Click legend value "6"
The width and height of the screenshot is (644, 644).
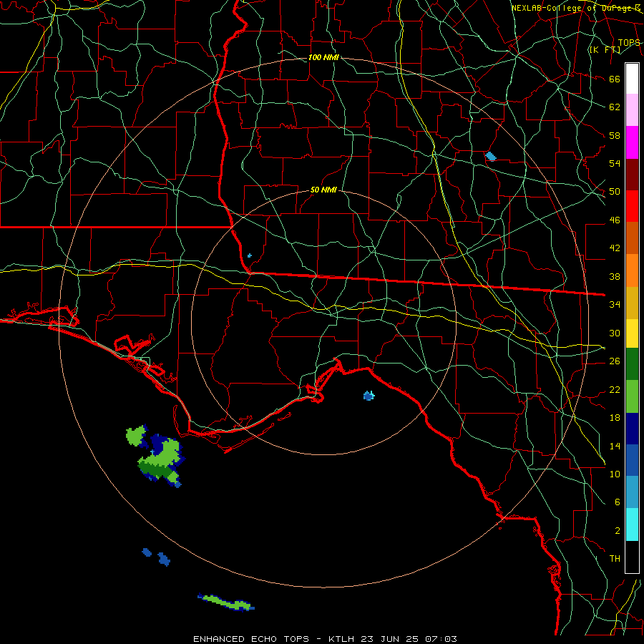(617, 502)
